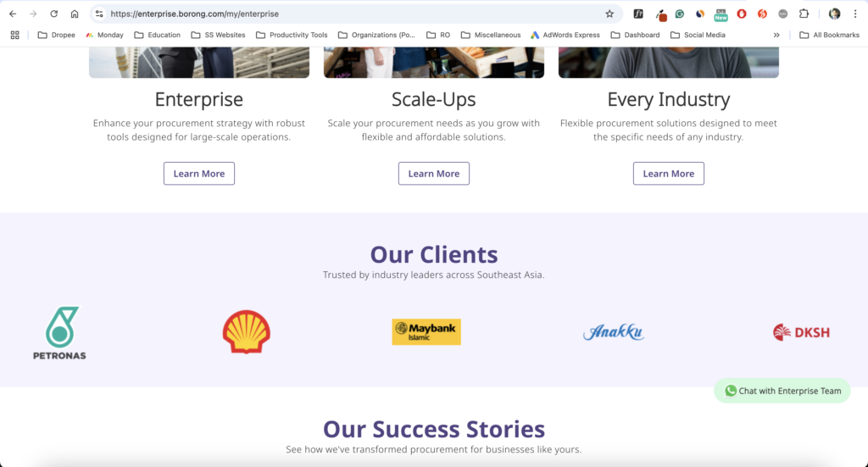Open the Productivity Tools bookmark folder

[x=292, y=35]
